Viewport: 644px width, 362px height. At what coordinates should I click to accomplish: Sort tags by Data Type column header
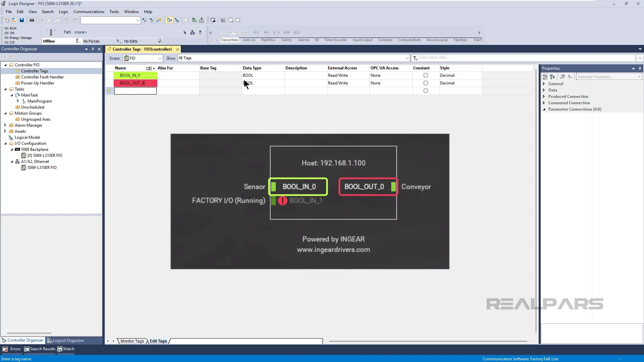pos(263,68)
